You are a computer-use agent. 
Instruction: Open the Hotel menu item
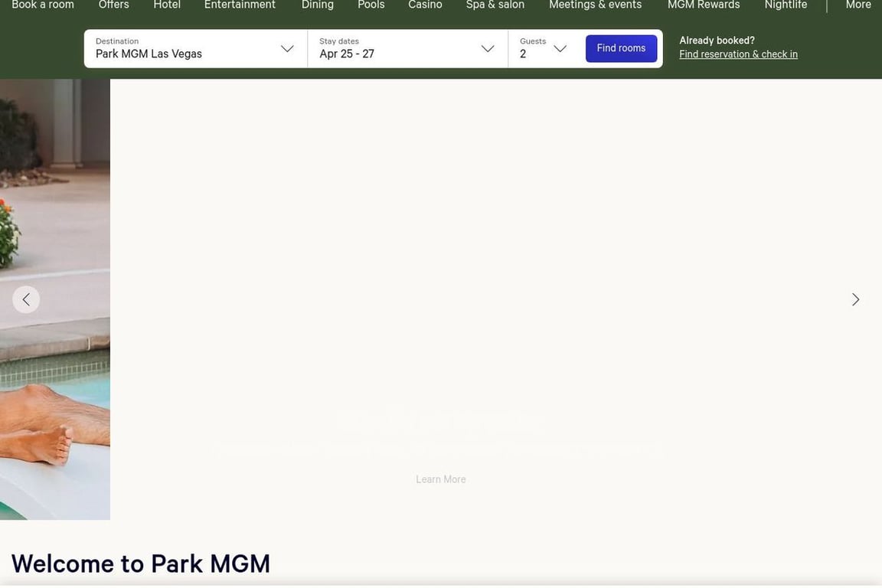click(167, 5)
